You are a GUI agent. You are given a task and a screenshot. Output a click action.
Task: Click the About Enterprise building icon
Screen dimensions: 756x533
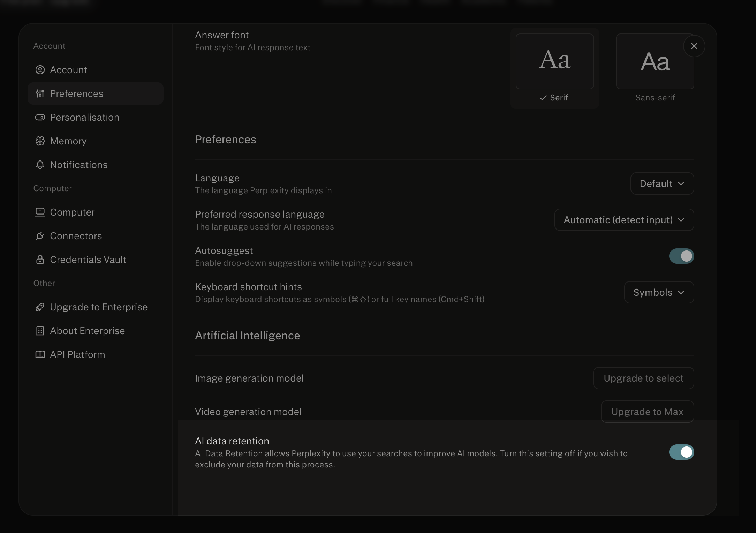(x=40, y=331)
